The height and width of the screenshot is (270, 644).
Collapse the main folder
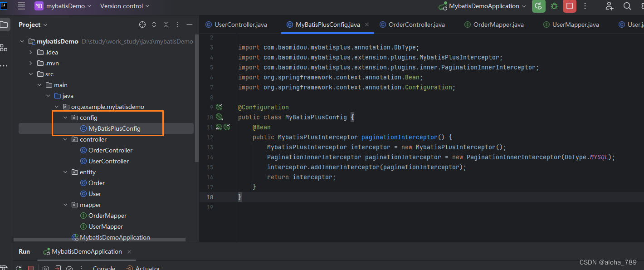click(39, 85)
